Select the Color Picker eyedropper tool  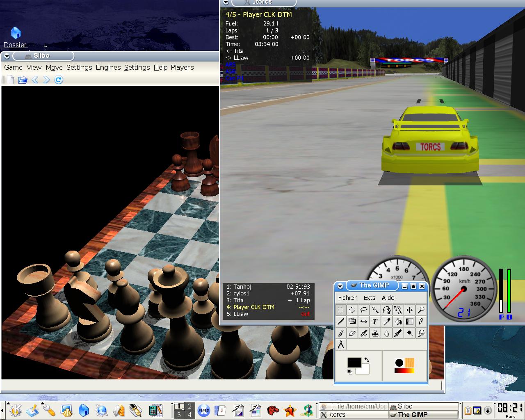386,322
